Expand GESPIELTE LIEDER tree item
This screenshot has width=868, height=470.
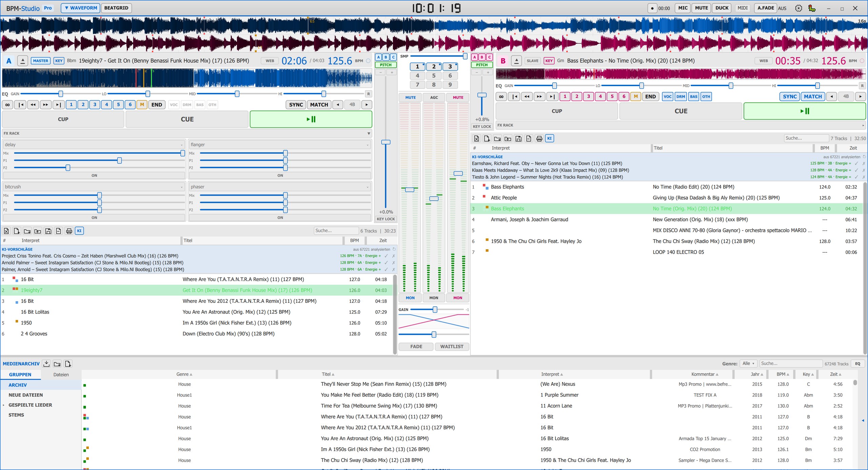click(4, 405)
